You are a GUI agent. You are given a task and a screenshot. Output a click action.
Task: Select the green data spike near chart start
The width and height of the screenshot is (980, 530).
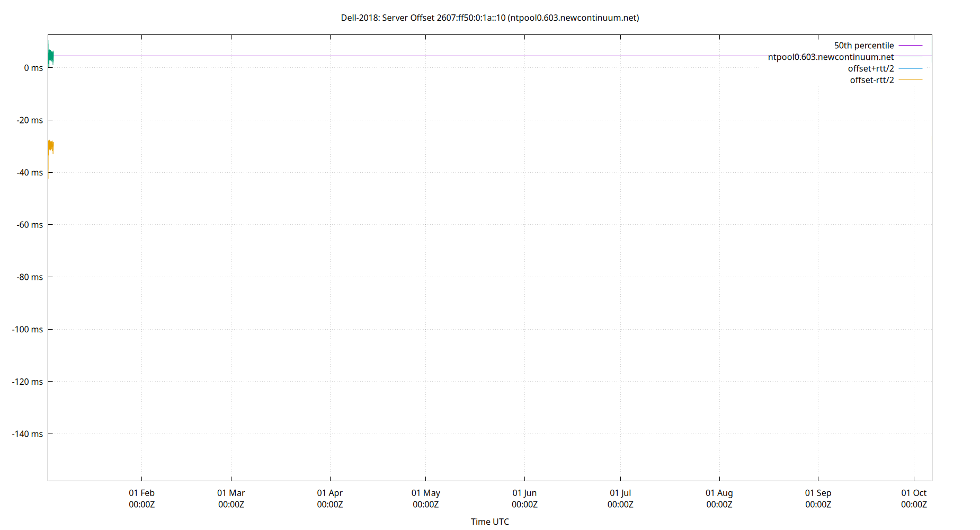(50, 56)
